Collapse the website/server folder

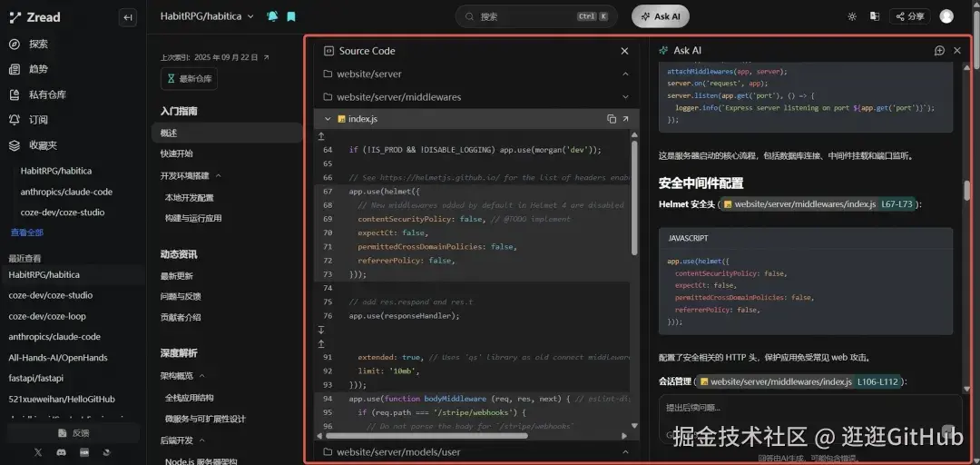click(625, 74)
